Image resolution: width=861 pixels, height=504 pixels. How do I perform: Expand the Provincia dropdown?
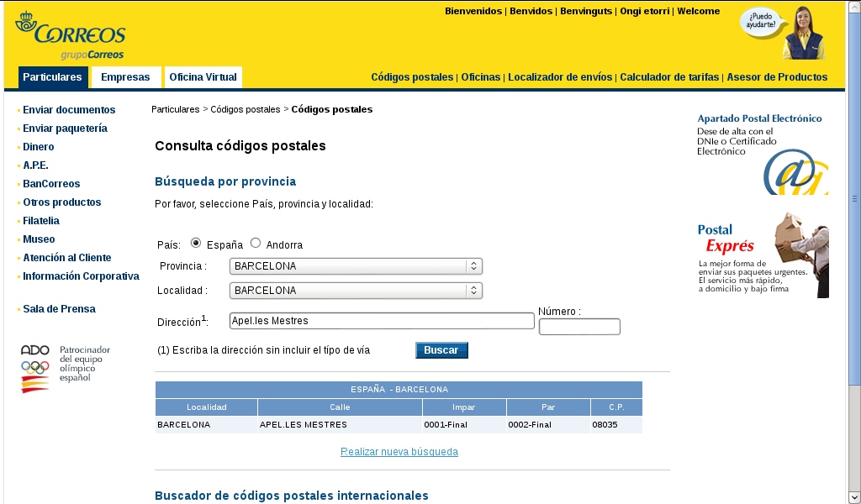coord(356,266)
